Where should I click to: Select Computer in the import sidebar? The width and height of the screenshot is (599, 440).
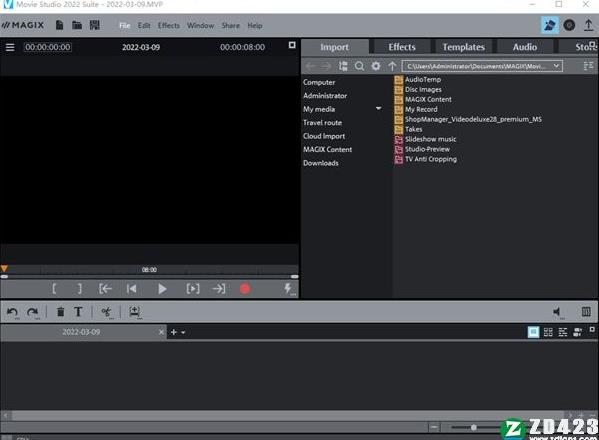click(x=319, y=82)
